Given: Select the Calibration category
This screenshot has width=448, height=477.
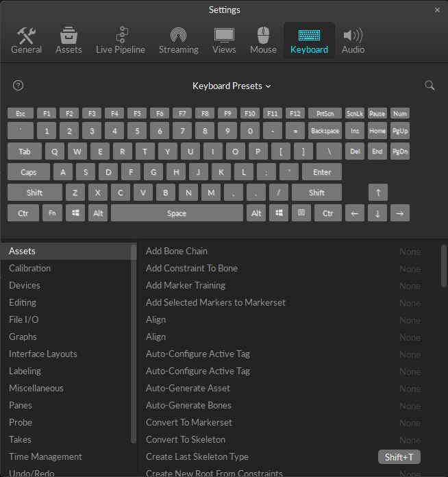Looking at the screenshot, I should (29, 268).
